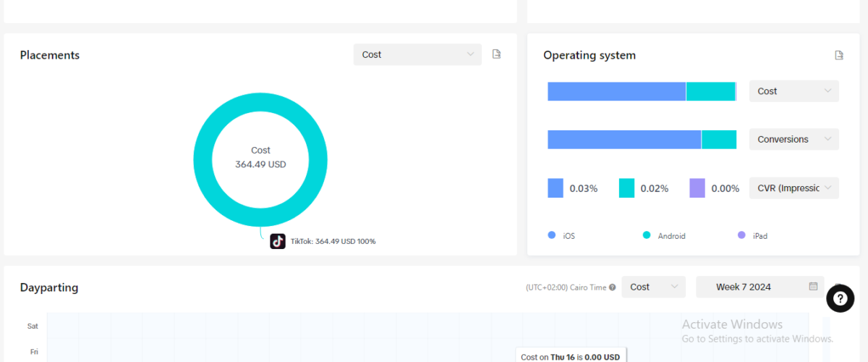
Task: Click the teal Android segment of Conversions bar
Action: (719, 140)
